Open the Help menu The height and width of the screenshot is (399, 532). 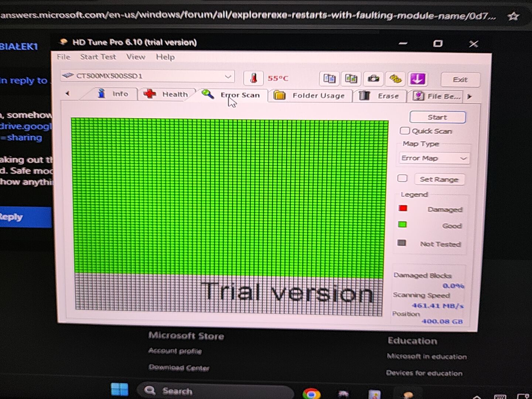tap(165, 57)
